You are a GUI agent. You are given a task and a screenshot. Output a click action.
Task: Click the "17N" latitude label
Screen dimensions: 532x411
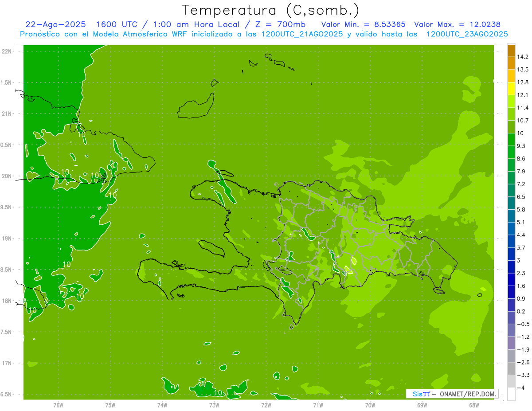tap(6, 363)
